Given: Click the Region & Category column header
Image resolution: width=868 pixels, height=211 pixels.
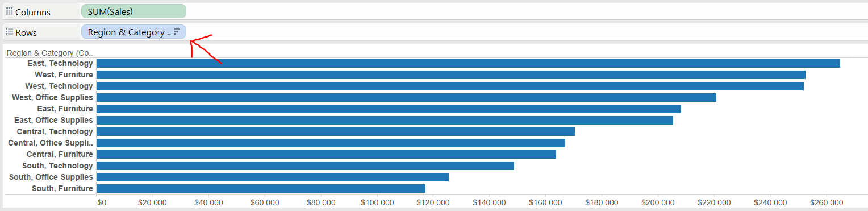Looking at the screenshot, I should pos(49,53).
